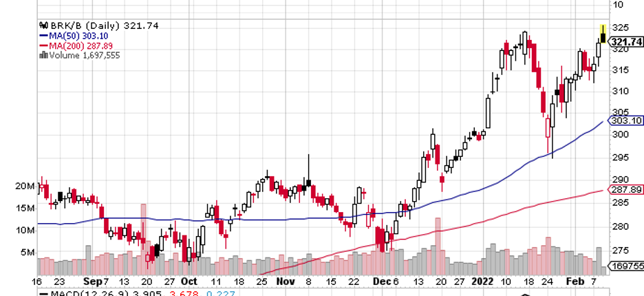Click the 8 date label after Nov
The image size is (644, 296).
tap(309, 282)
